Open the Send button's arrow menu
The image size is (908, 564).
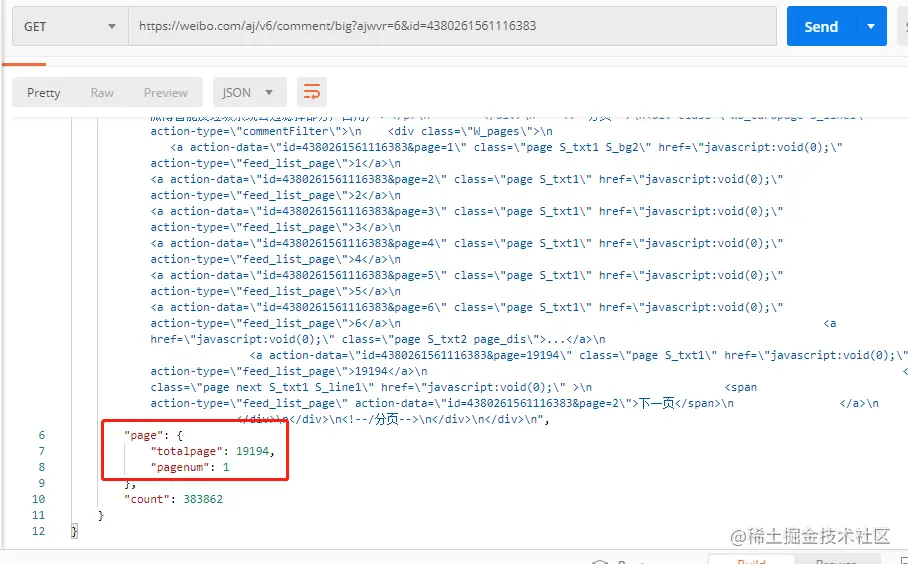coord(871,26)
